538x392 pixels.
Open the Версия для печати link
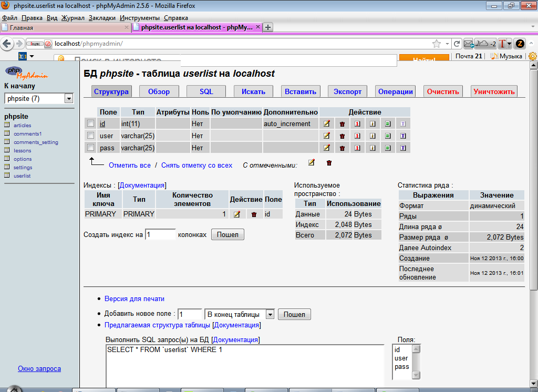coord(134,298)
